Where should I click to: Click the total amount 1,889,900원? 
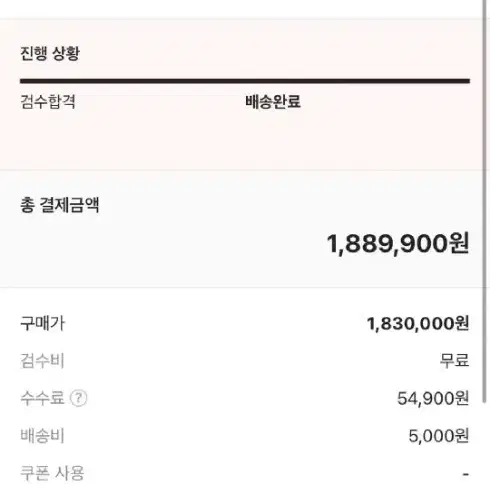pyautogui.click(x=398, y=244)
